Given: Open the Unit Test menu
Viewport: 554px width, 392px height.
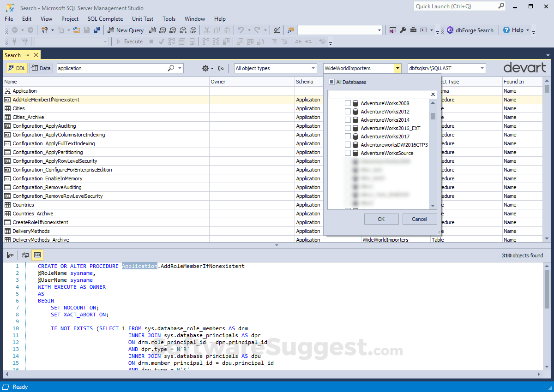Looking at the screenshot, I should click(143, 19).
